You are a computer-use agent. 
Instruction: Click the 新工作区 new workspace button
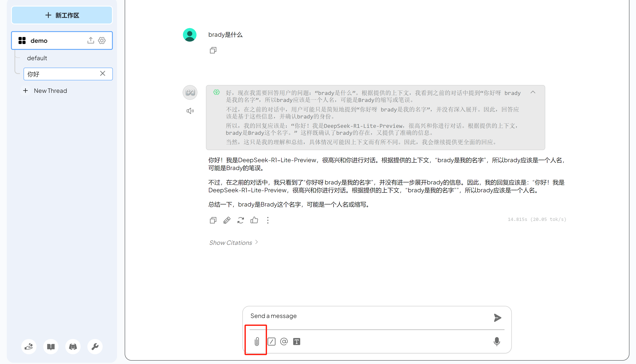(x=62, y=15)
